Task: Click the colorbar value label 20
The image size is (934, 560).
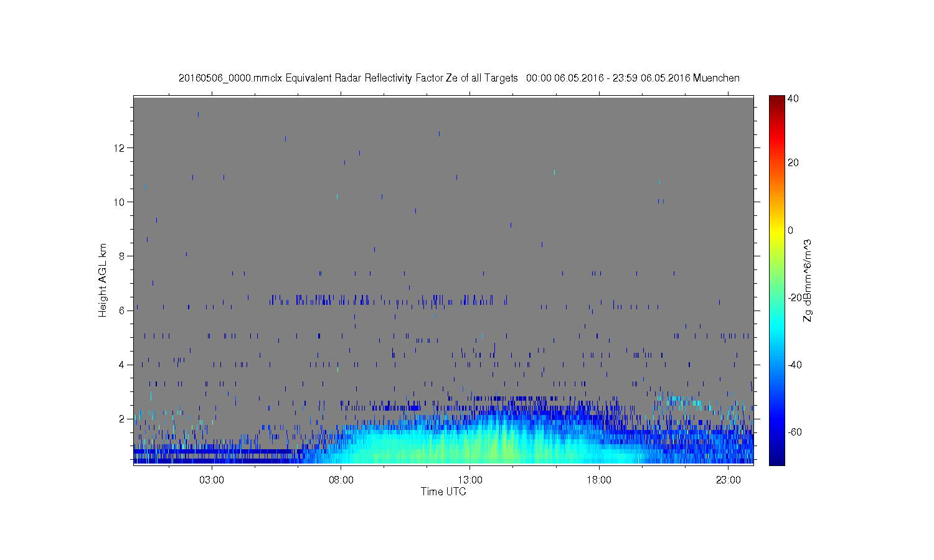Action: point(793,163)
